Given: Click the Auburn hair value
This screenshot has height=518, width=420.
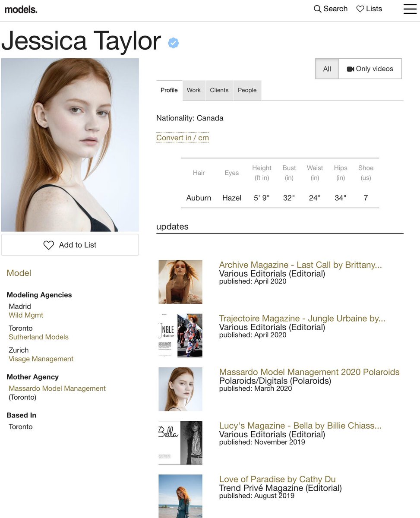Looking at the screenshot, I should click(199, 198).
